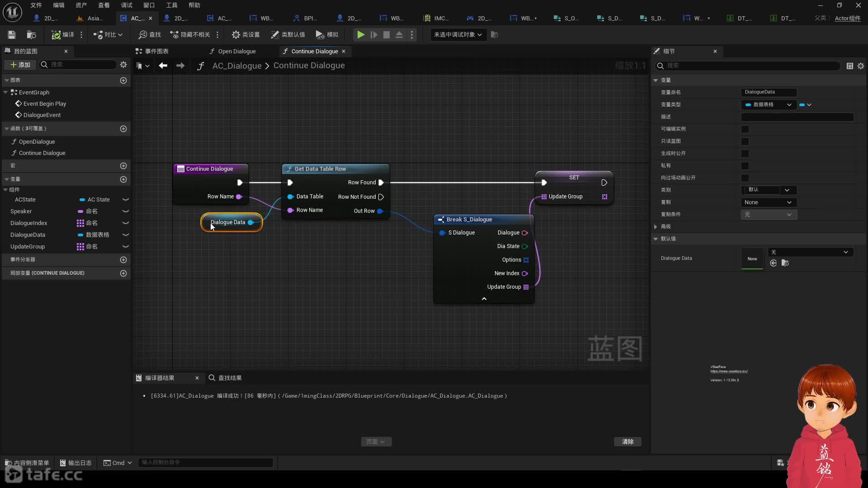This screenshot has width=868, height=488.
Task: Open the Replication (None) dropdown
Action: 769,202
